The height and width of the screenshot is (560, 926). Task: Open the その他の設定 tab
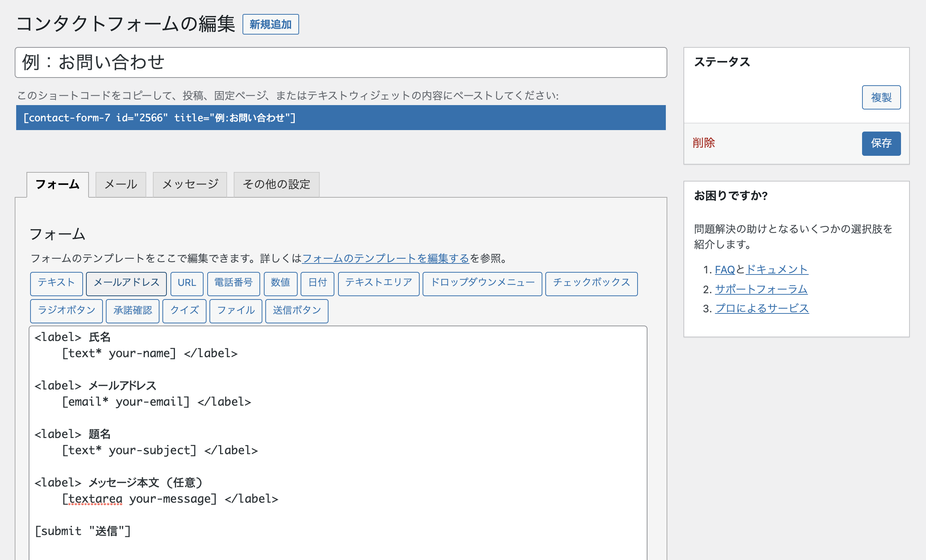click(277, 184)
